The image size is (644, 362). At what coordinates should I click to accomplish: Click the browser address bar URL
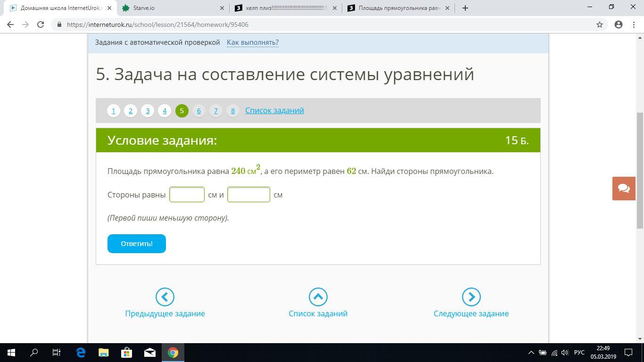coord(157,25)
